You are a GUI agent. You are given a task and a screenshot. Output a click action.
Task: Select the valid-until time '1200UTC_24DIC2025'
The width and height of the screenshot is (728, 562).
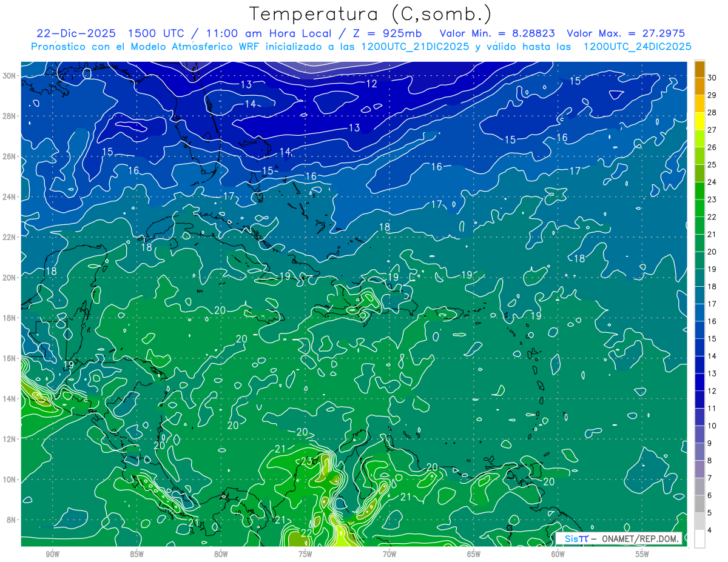point(637,47)
